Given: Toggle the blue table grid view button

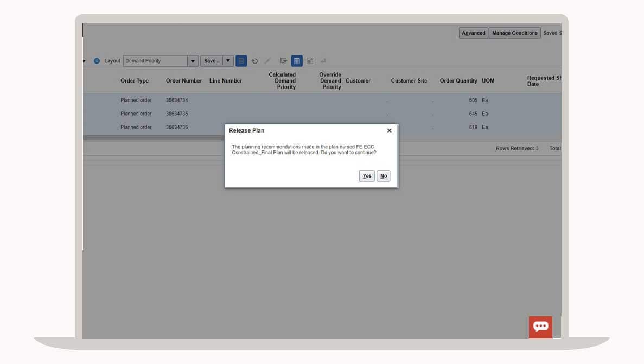Looking at the screenshot, I should click(297, 61).
